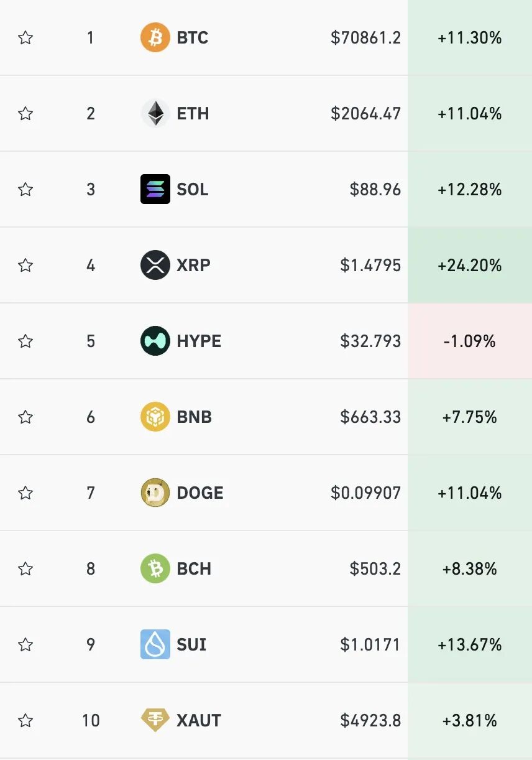Add XRP to favorites with star
This screenshot has width=532, height=760.
click(x=25, y=266)
